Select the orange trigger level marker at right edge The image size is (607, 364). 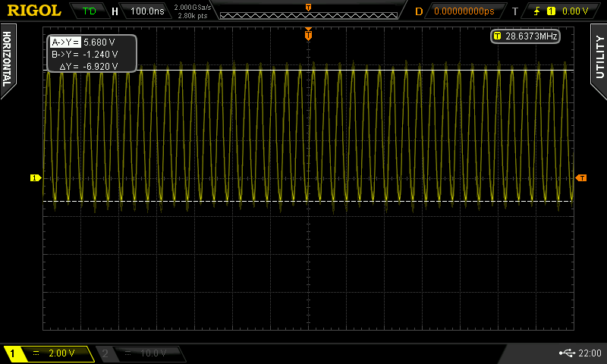[581, 178]
